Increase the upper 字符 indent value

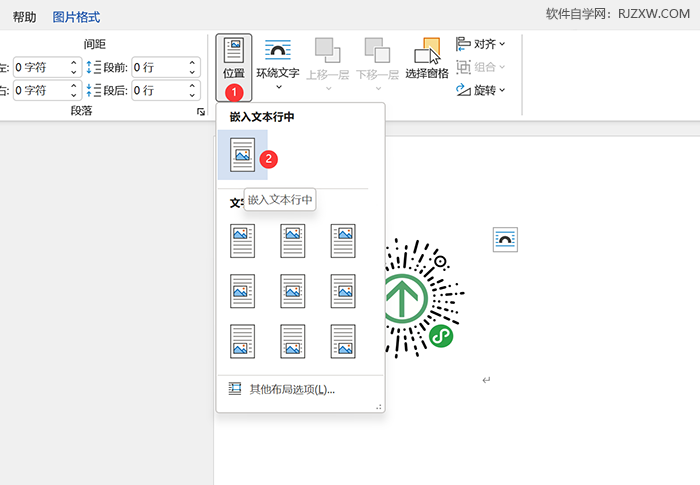(x=74, y=63)
